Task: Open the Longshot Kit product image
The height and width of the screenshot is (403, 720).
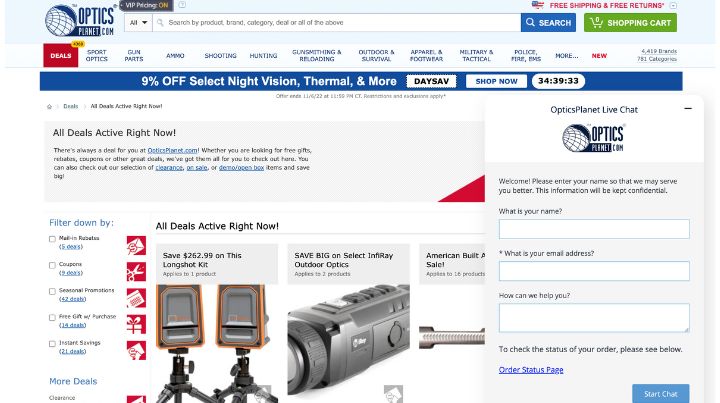Action: click(x=217, y=343)
